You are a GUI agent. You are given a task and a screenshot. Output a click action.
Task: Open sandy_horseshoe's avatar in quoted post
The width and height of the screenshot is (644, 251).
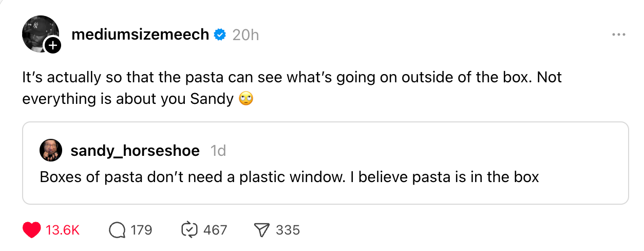coord(51,151)
